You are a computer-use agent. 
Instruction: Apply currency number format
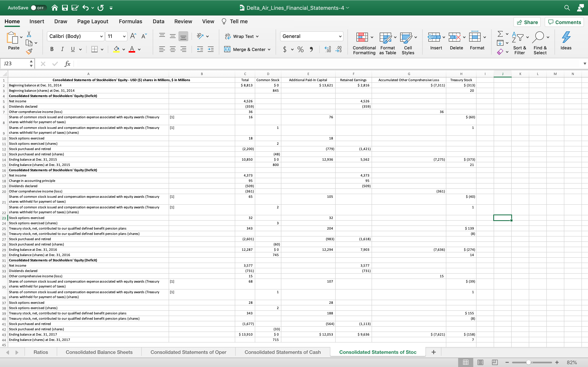[285, 49]
